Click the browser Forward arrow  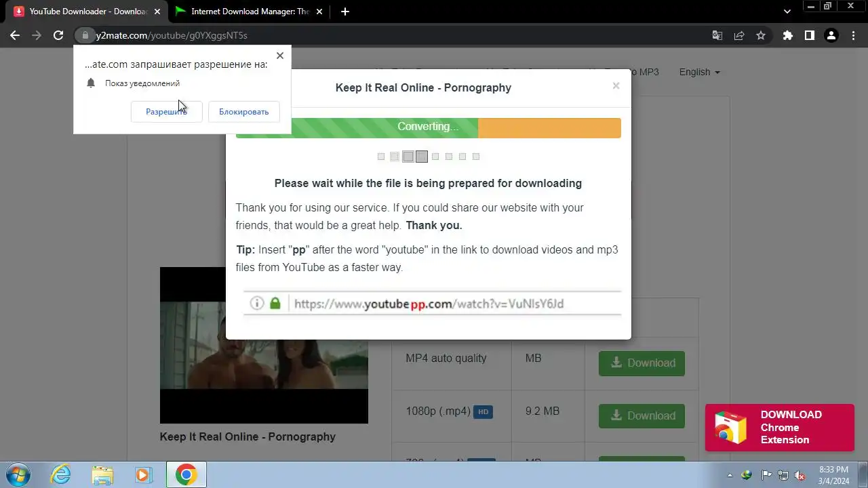coord(37,35)
